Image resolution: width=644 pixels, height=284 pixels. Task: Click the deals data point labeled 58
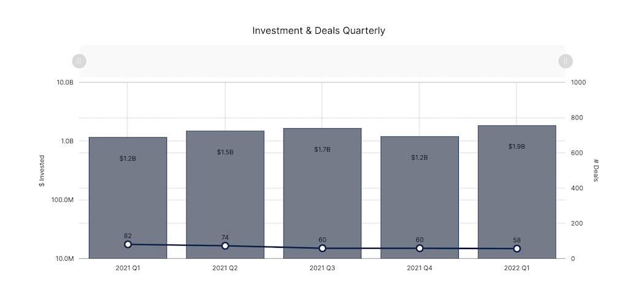click(516, 248)
